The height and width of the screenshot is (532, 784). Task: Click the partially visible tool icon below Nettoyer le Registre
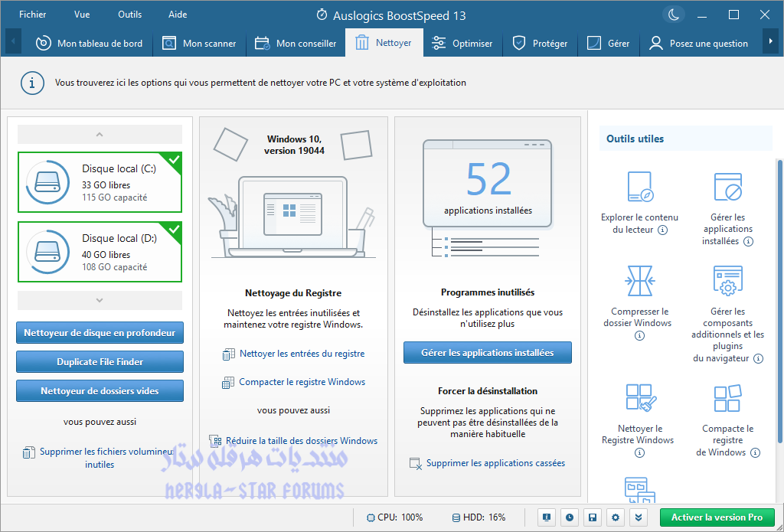point(639,489)
